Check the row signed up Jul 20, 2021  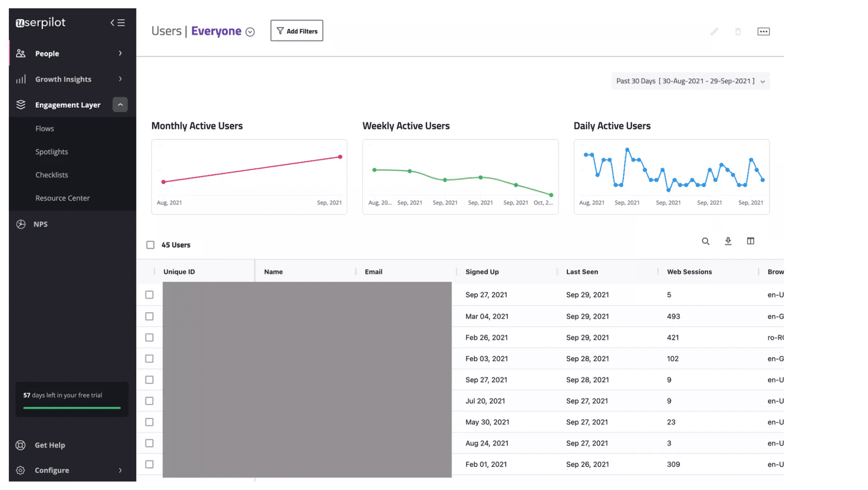point(149,401)
